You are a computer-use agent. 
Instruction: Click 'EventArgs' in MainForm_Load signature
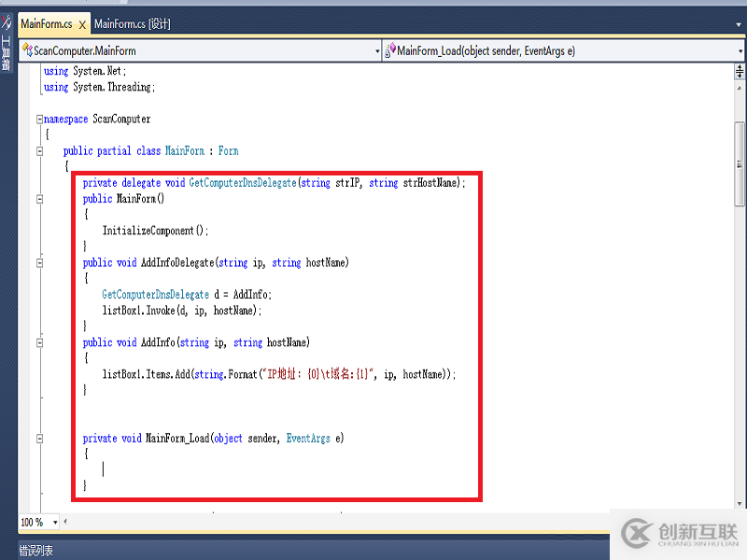(308, 439)
